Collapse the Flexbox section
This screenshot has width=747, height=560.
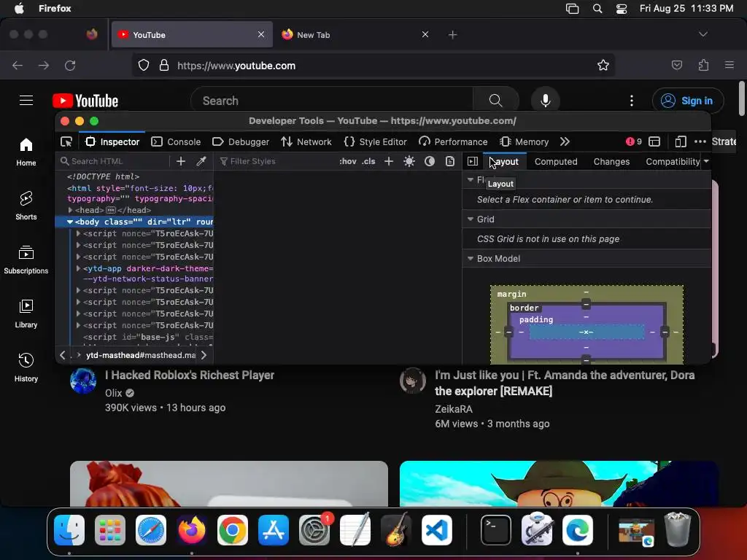(471, 179)
